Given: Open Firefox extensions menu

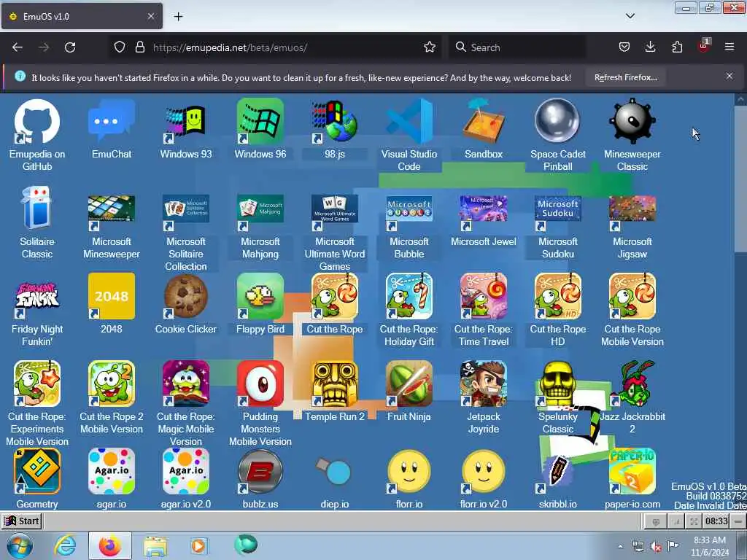Looking at the screenshot, I should (676, 47).
